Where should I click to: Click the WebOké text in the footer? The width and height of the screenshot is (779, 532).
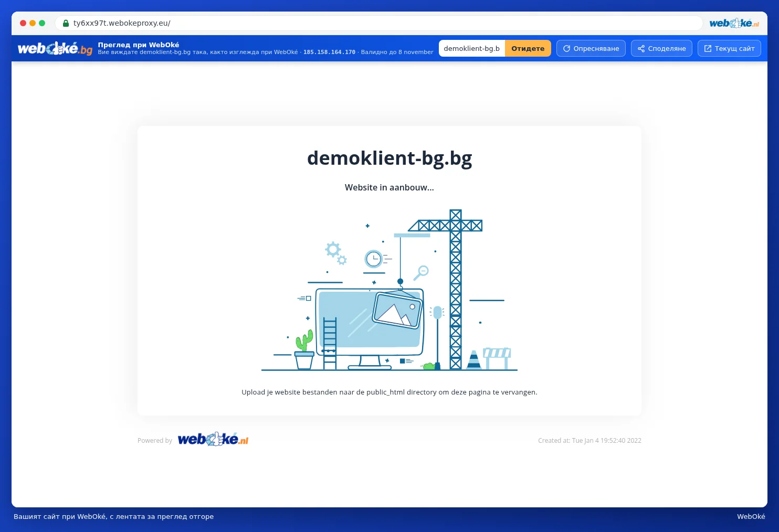[751, 516]
